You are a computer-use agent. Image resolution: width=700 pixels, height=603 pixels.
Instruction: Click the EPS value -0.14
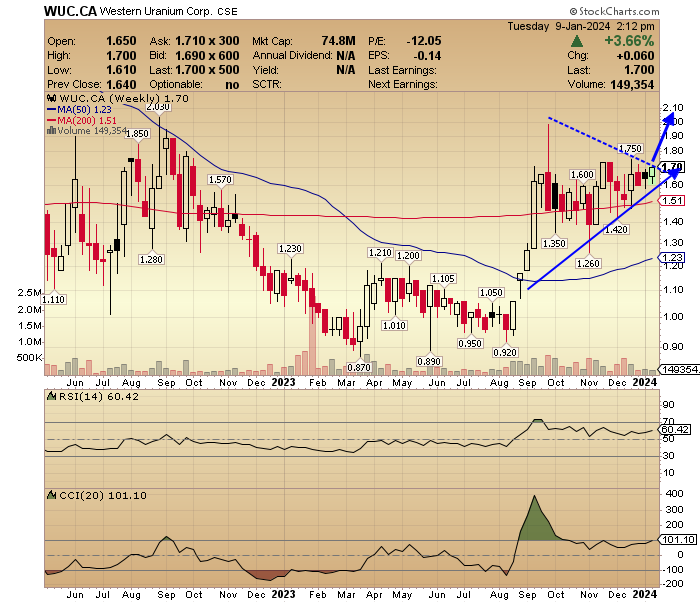[x=427, y=56]
